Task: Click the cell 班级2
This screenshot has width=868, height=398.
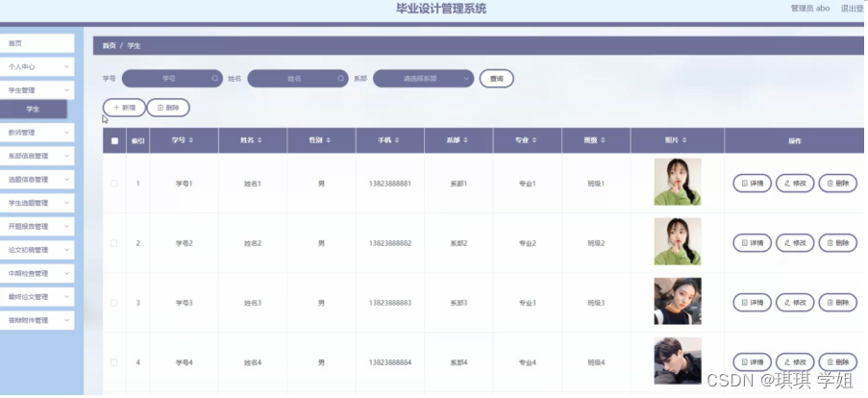Action: tap(596, 243)
